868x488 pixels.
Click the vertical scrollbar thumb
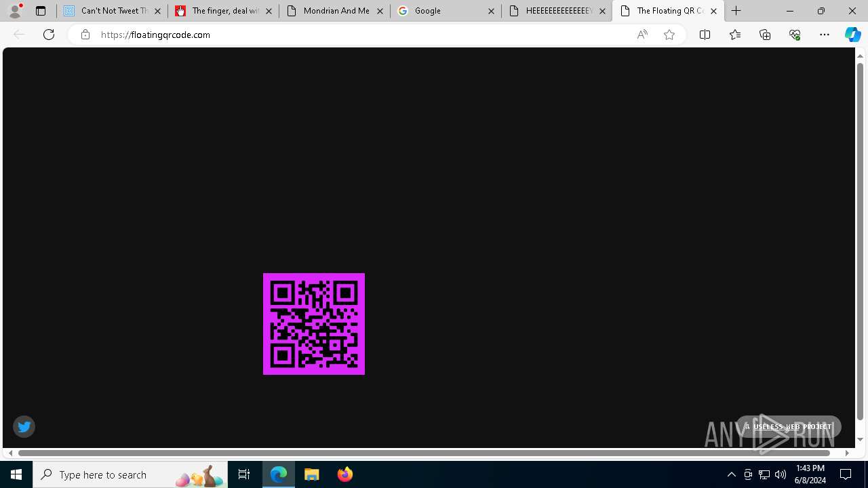(861, 241)
